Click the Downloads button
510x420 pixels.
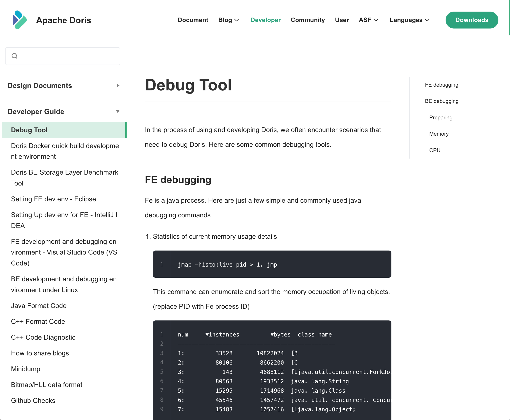coord(472,20)
